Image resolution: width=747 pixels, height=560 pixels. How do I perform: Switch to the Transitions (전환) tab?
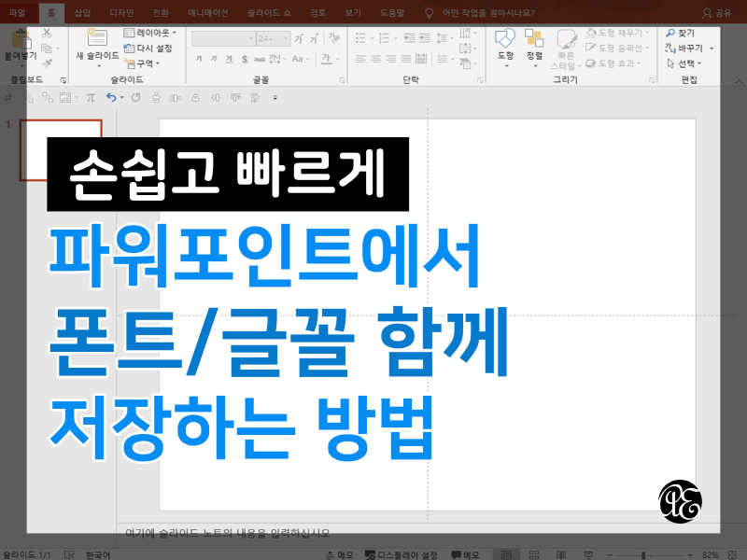pos(161,12)
